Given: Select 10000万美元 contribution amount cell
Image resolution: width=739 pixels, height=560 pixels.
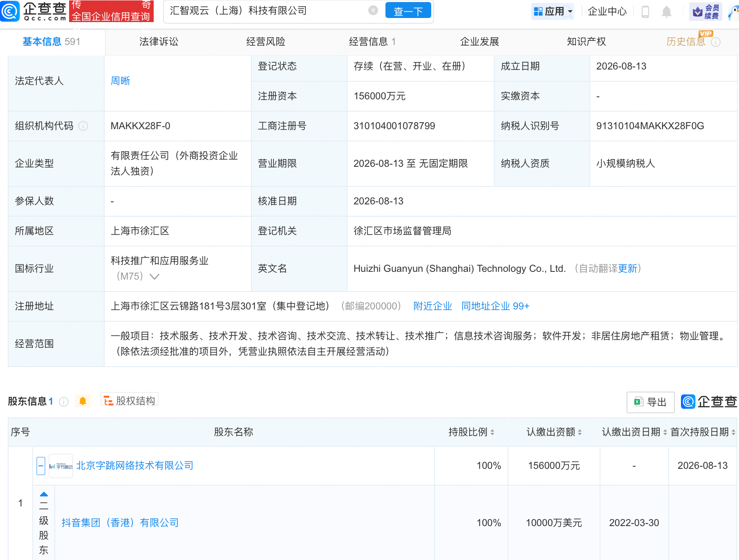Looking at the screenshot, I should (x=554, y=523).
